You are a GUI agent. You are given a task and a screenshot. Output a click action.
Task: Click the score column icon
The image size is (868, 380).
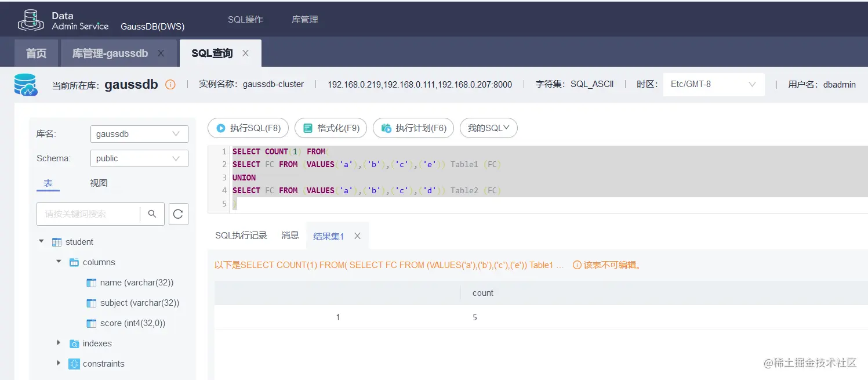tap(91, 323)
